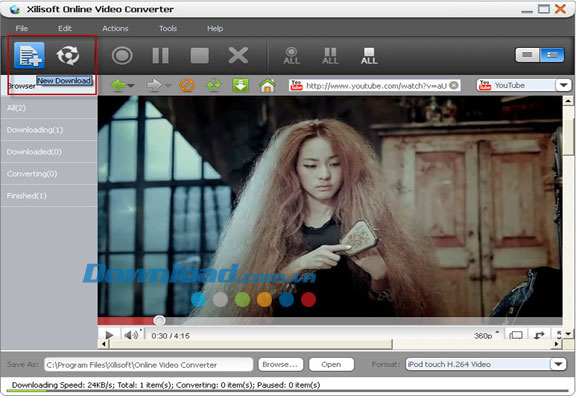
Task: Click the convert/refresh circular arrows icon
Action: point(68,55)
